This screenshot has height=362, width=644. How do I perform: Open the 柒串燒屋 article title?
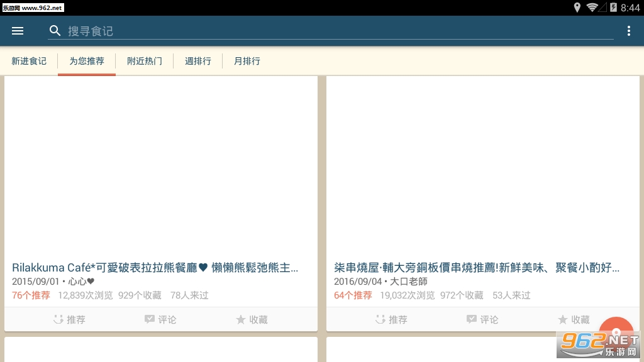pyautogui.click(x=477, y=268)
